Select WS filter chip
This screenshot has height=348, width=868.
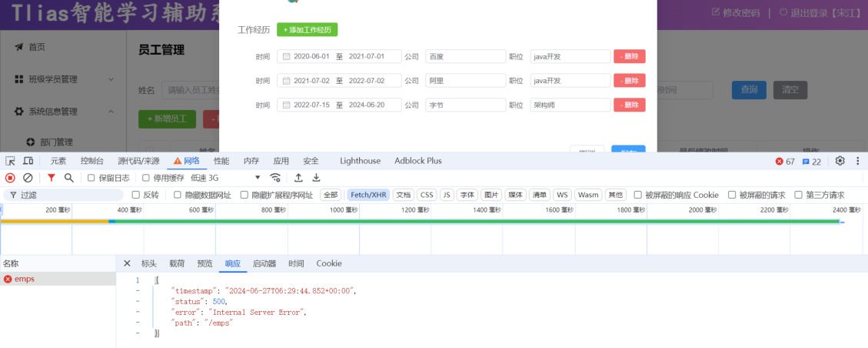tap(563, 195)
